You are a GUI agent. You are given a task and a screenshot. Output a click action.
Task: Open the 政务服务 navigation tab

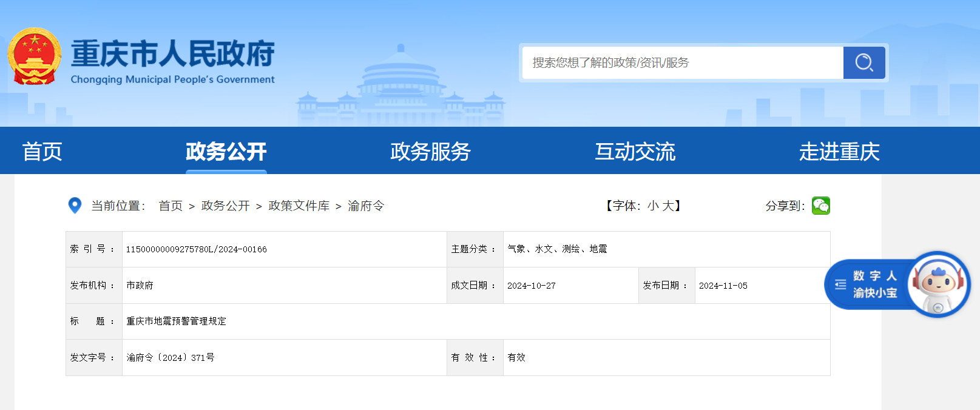coord(430,152)
